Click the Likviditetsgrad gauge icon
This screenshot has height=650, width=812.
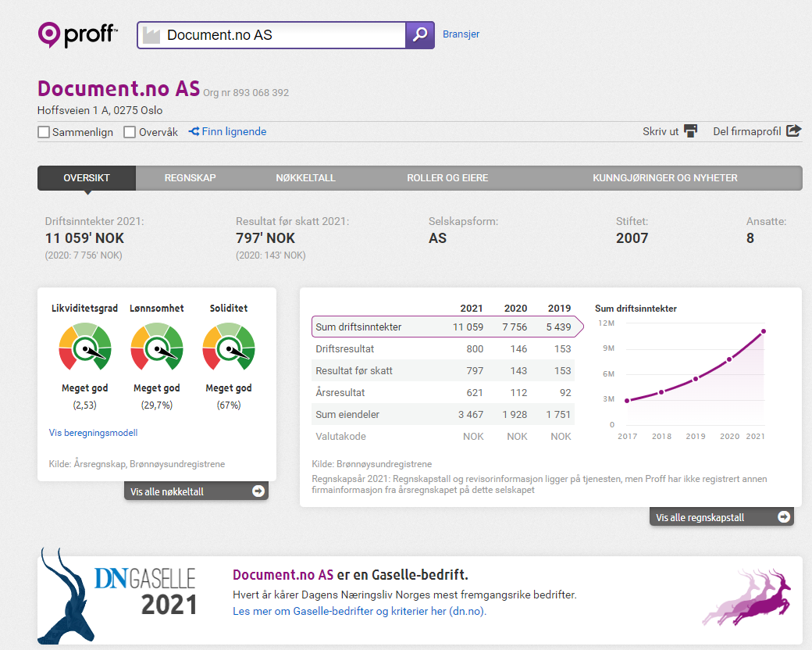tap(85, 348)
